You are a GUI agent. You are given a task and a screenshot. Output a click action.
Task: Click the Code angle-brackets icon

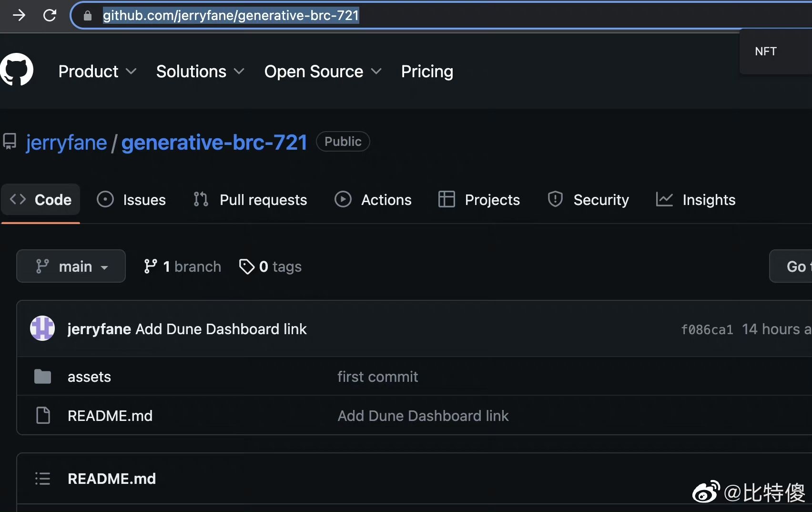[x=18, y=199]
